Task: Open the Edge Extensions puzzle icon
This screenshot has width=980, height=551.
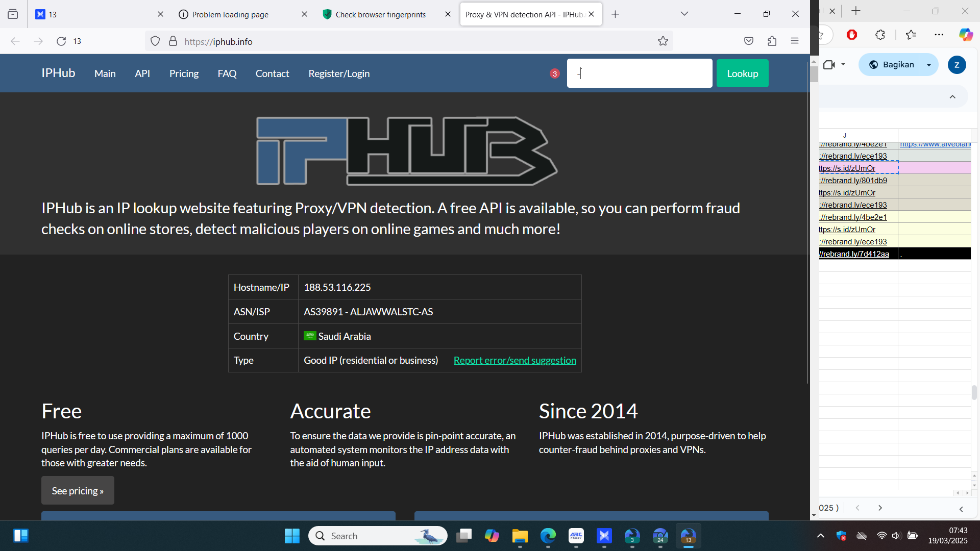Action: (880, 35)
